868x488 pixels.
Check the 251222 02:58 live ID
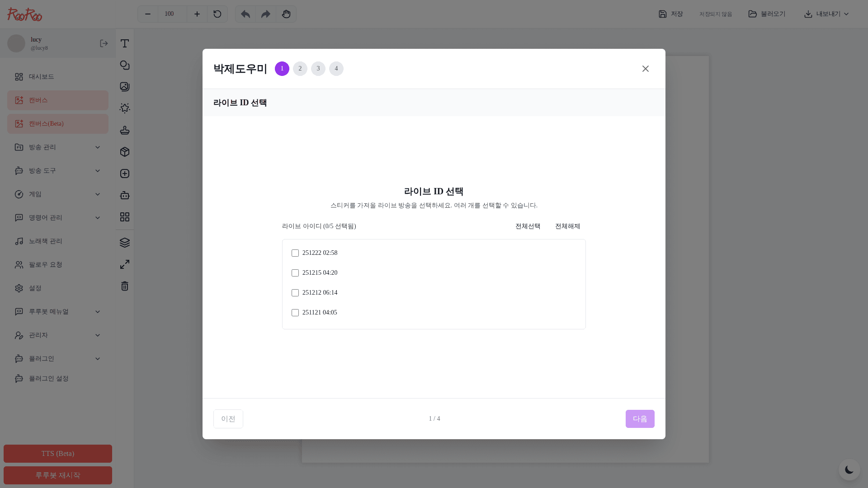pos(295,253)
